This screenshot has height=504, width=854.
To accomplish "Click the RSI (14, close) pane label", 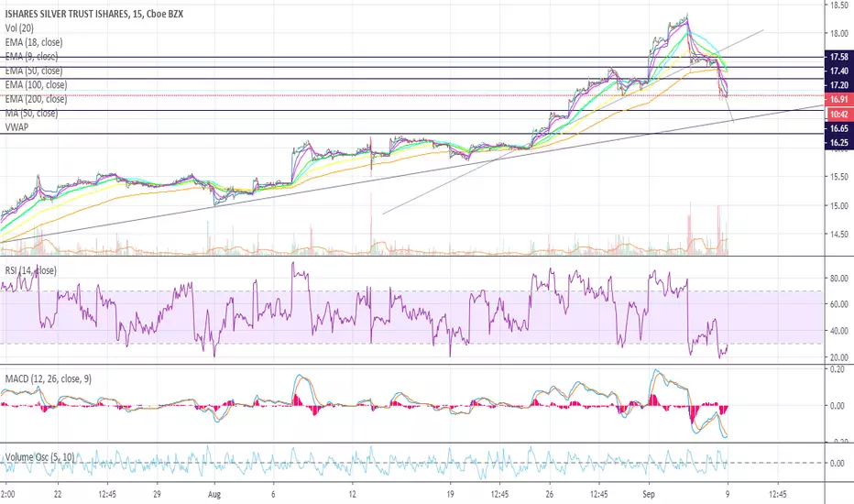I will [x=30, y=270].
